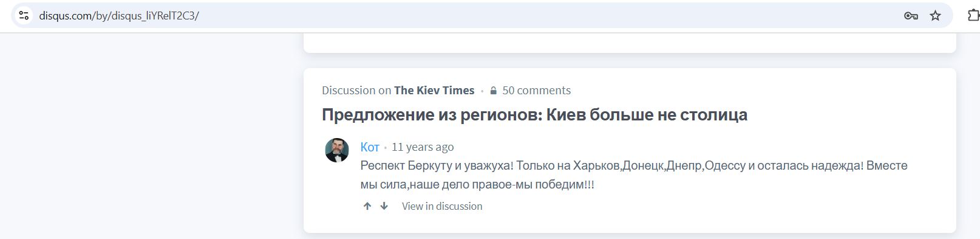980x239 pixels.
Task: Open the site information icon in address bar
Action: pos(24,16)
